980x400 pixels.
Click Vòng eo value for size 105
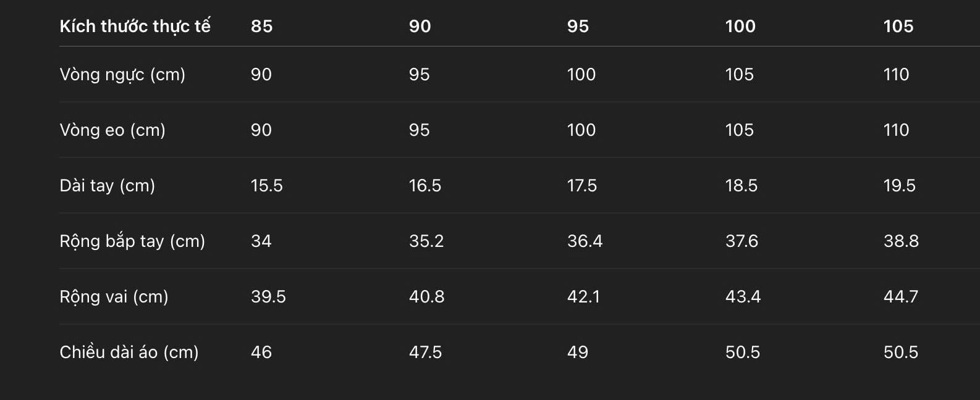[896, 130]
